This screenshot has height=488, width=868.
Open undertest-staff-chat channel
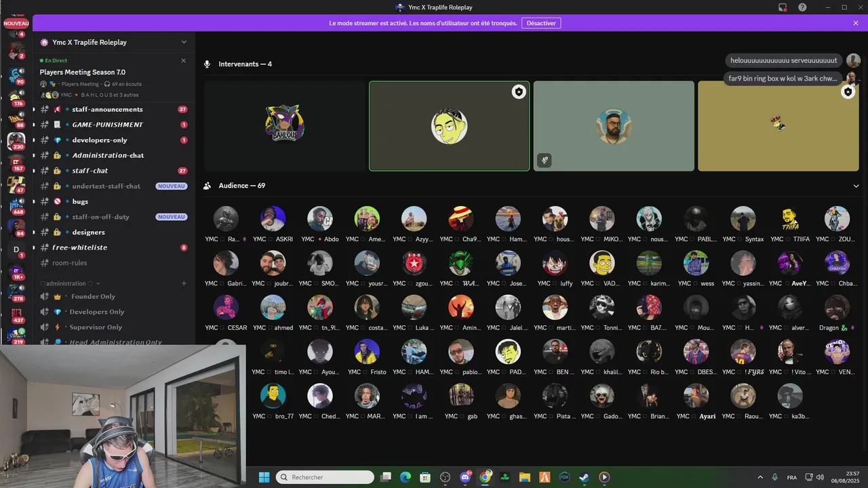114,186
